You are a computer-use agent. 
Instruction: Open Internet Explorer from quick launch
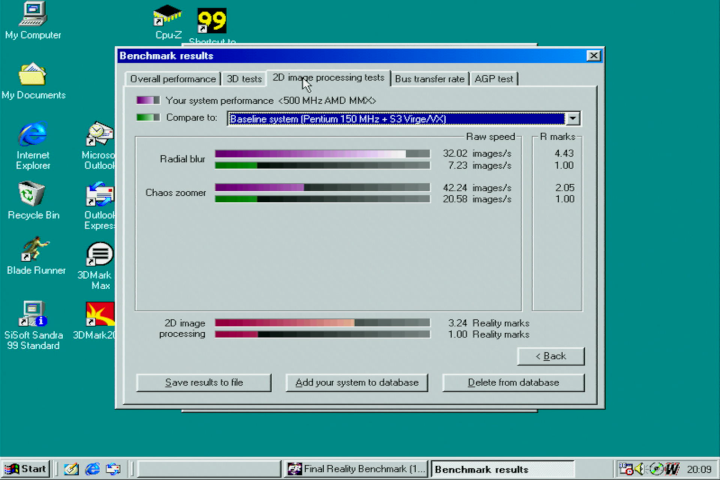click(x=92, y=469)
